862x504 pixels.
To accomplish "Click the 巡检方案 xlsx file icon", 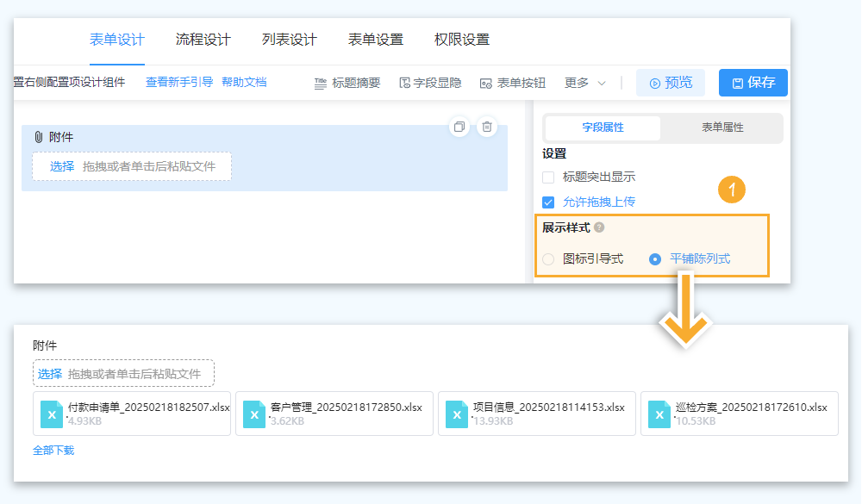I will [x=659, y=414].
